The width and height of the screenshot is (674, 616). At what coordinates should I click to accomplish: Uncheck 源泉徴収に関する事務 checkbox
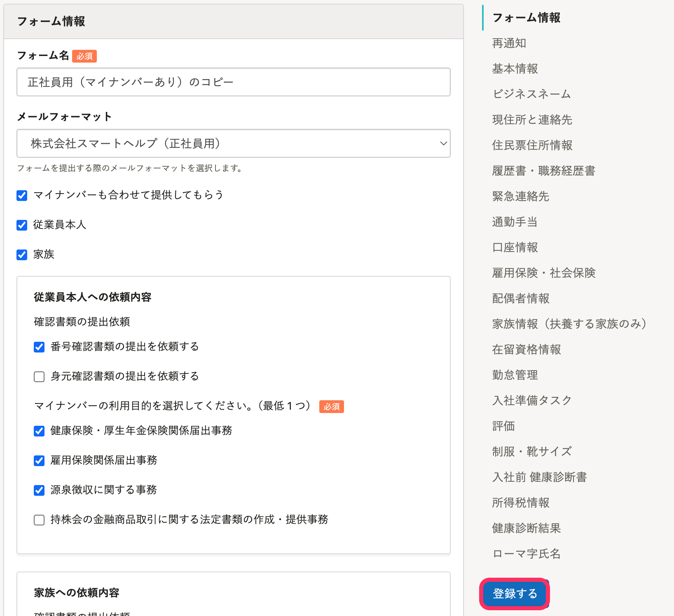click(x=39, y=490)
